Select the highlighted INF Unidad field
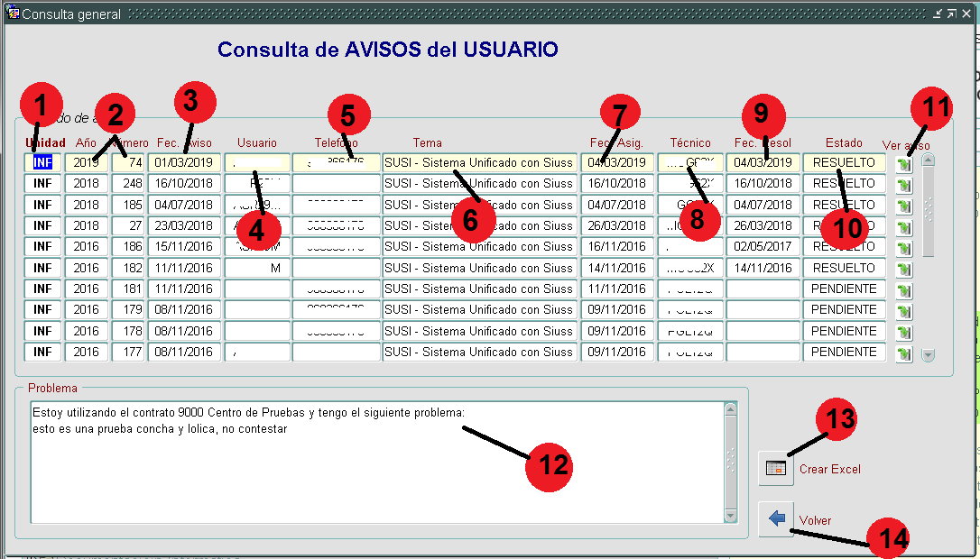980x559 pixels. pyautogui.click(x=42, y=162)
